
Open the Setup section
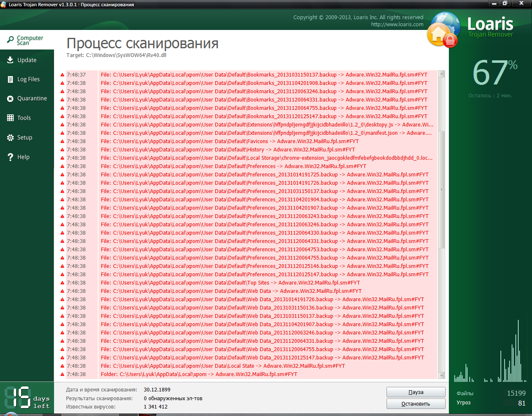tap(27, 137)
